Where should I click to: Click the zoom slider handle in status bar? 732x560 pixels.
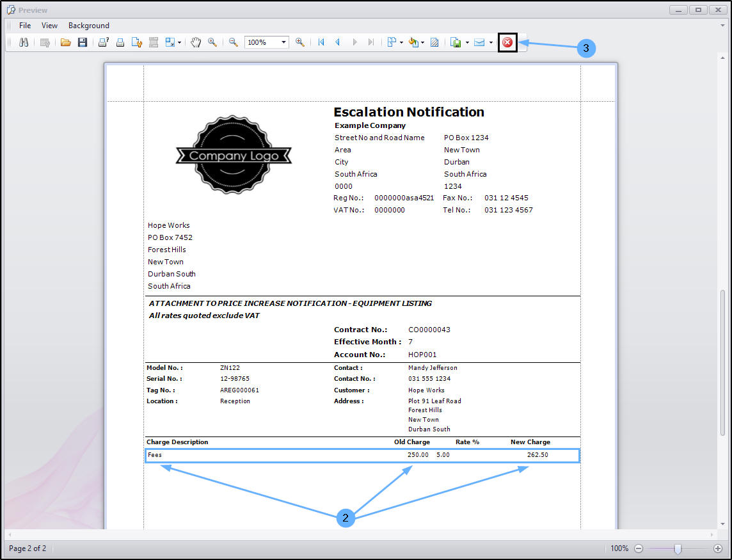tap(678, 548)
